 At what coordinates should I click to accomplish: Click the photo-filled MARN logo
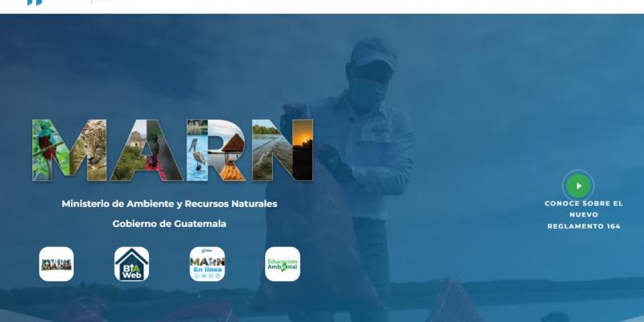coord(172,151)
